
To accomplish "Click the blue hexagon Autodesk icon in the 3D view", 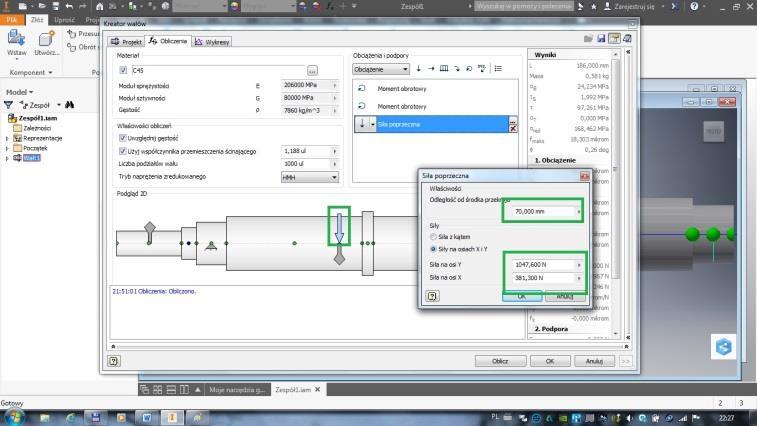I will click(x=723, y=347).
